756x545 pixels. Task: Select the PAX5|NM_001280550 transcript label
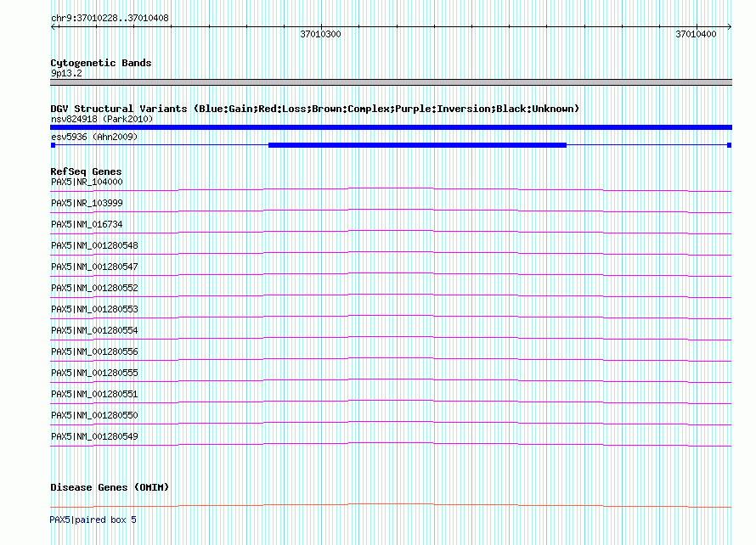click(94, 415)
